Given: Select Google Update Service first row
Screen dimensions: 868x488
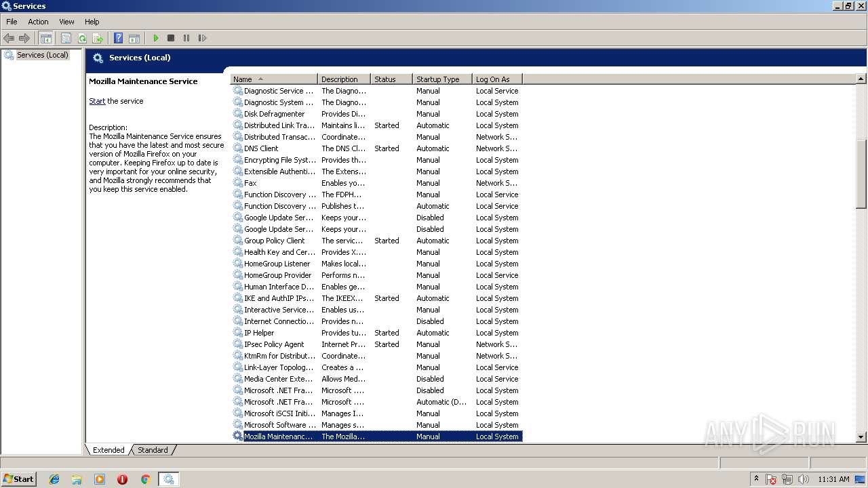Looking at the screenshot, I should tap(376, 218).
